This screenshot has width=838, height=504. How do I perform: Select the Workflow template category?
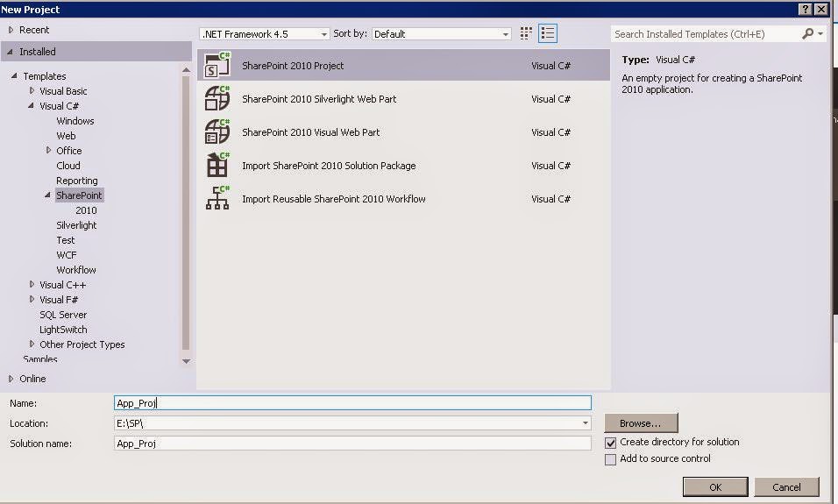coord(76,270)
